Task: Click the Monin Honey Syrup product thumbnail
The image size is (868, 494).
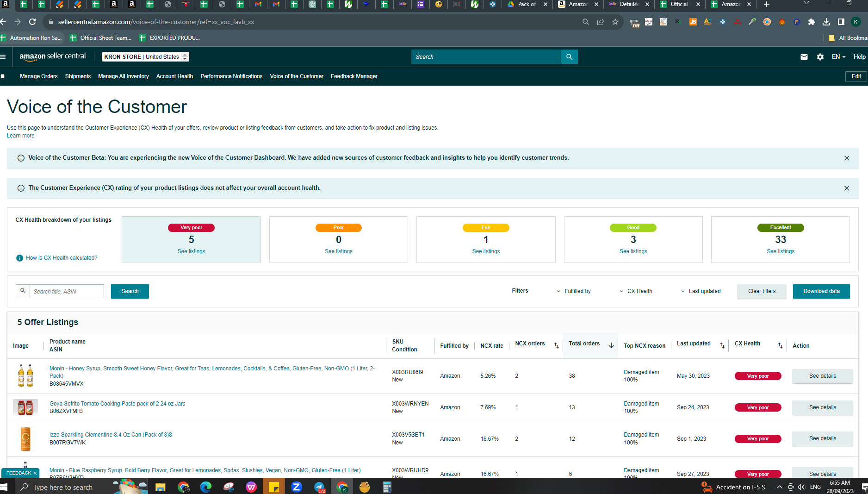Action: (x=25, y=375)
